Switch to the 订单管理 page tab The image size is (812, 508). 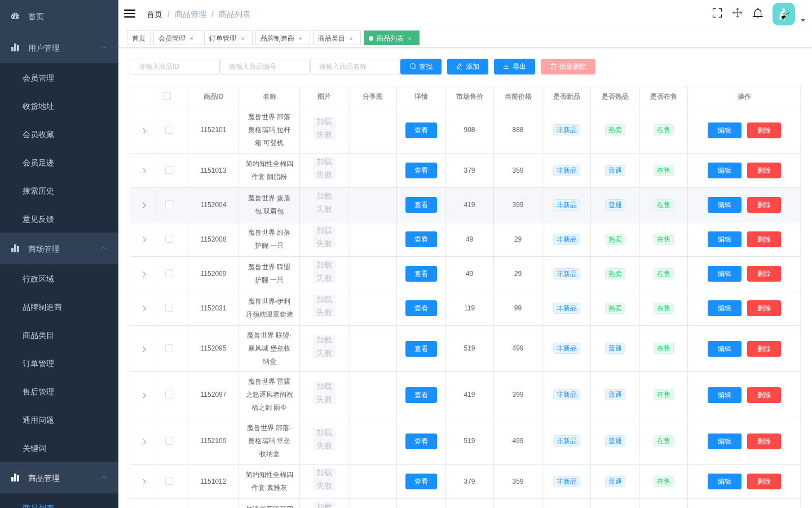tap(228, 38)
